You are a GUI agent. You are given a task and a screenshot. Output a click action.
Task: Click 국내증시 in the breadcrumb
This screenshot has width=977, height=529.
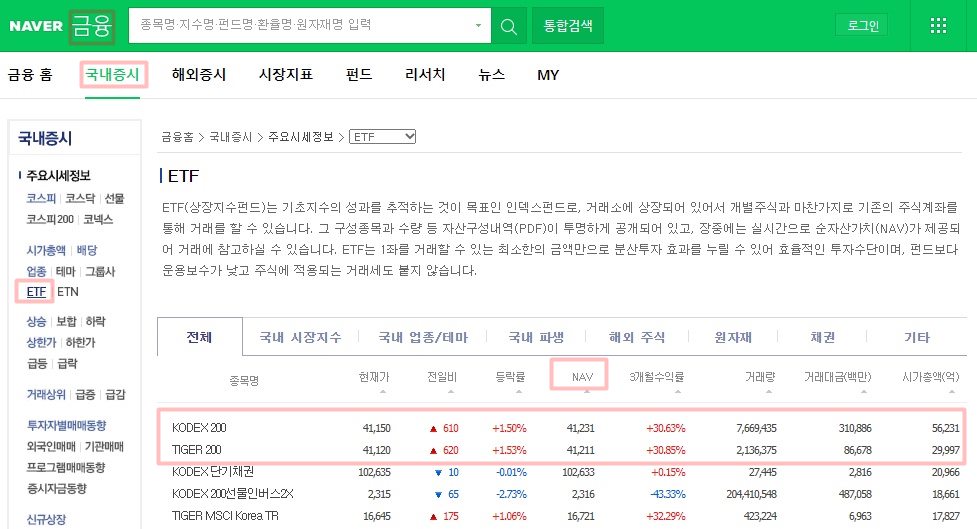pos(231,136)
